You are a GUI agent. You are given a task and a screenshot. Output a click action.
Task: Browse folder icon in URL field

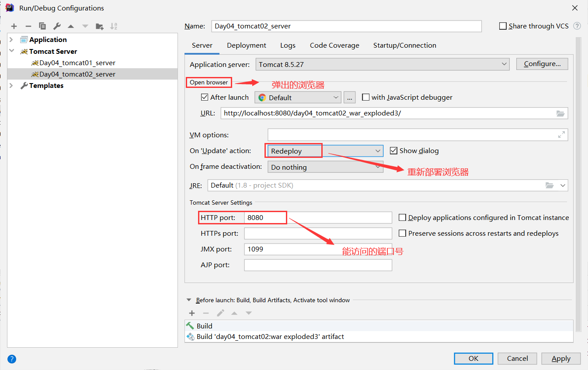560,113
